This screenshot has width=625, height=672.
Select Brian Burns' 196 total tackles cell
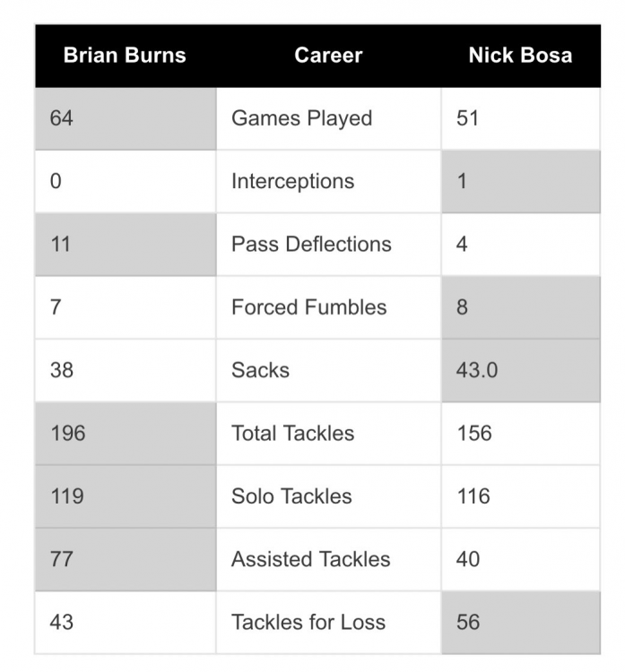(126, 434)
